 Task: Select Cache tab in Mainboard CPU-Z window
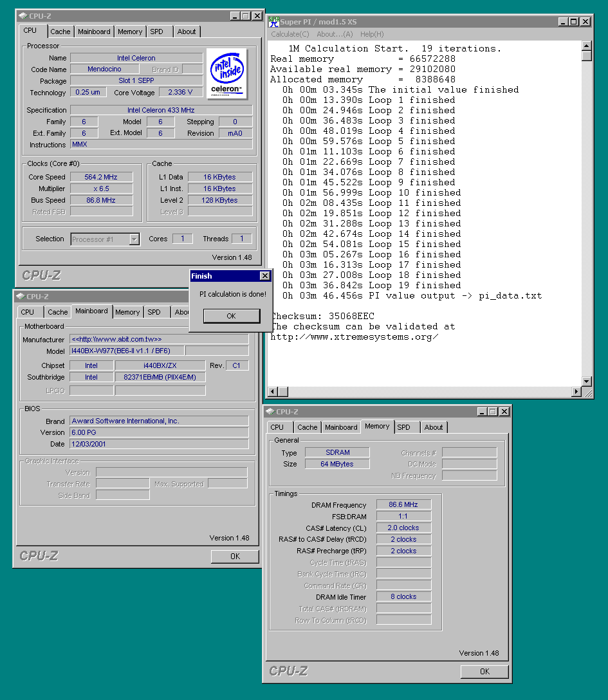[58, 312]
